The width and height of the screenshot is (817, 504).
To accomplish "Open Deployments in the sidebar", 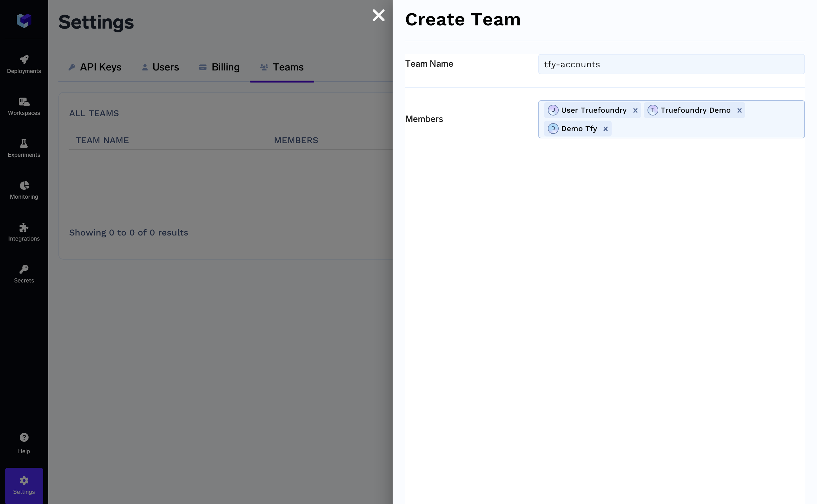I will coord(24,64).
